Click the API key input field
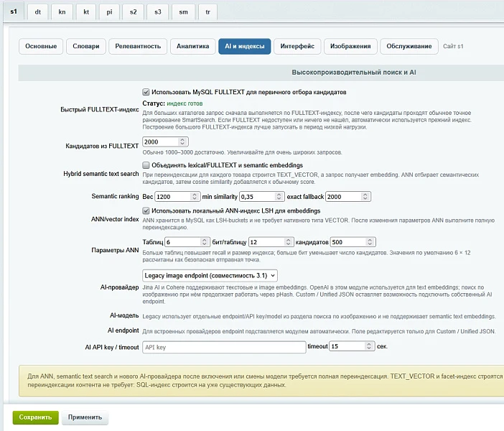Viewport: 504px width, 431px height. [224, 347]
